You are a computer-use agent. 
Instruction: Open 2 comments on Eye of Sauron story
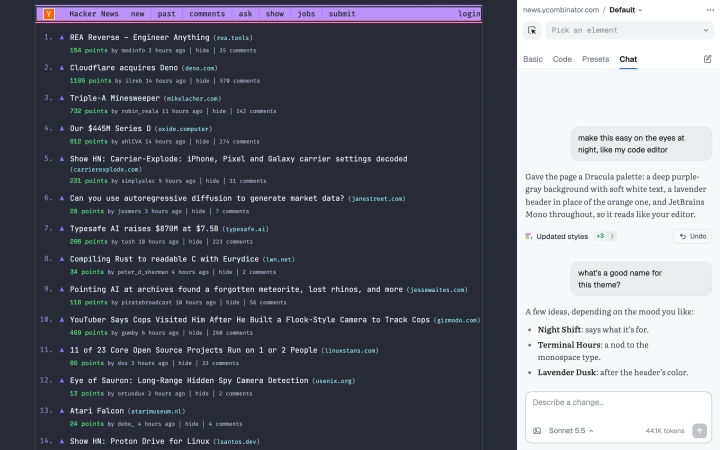236,394
